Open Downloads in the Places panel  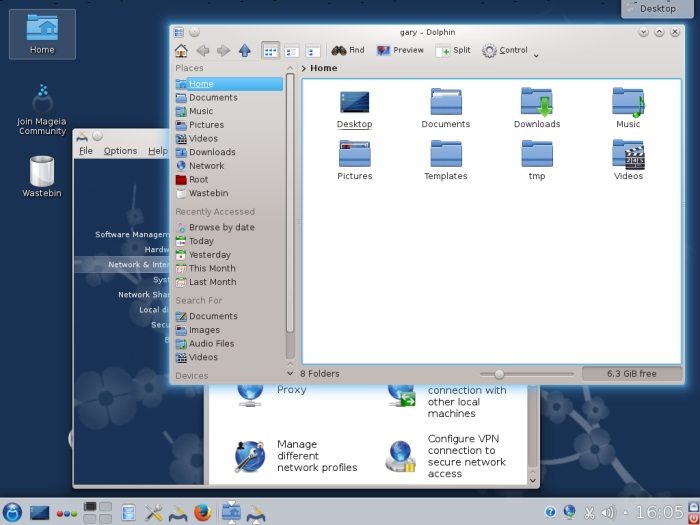tap(229, 152)
